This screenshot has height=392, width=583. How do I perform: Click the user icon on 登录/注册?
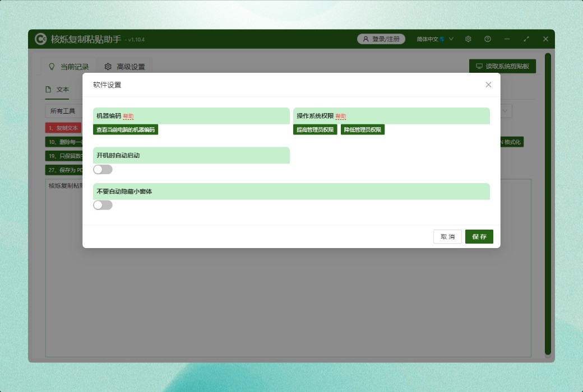tap(366, 39)
